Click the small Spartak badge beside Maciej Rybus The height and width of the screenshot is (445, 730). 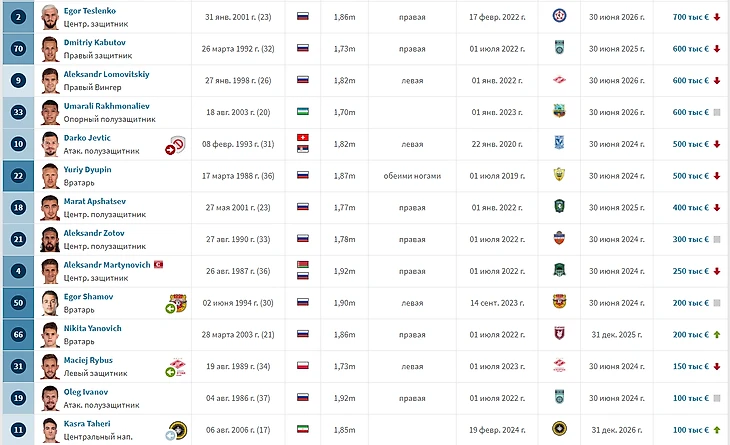178,367
